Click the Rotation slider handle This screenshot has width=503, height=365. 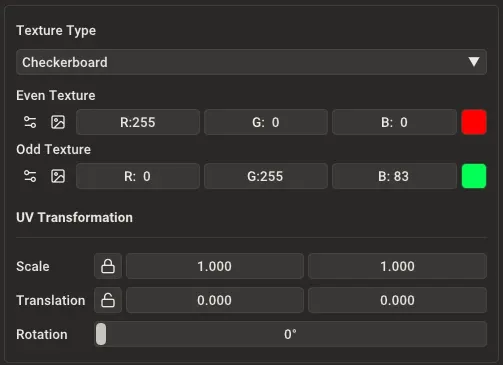(101, 334)
